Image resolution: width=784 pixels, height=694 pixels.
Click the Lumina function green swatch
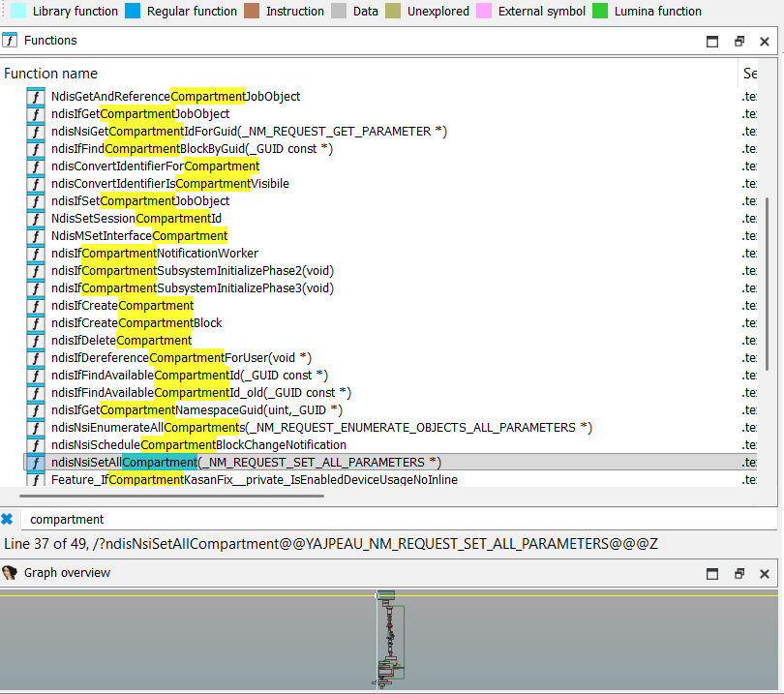(x=599, y=12)
